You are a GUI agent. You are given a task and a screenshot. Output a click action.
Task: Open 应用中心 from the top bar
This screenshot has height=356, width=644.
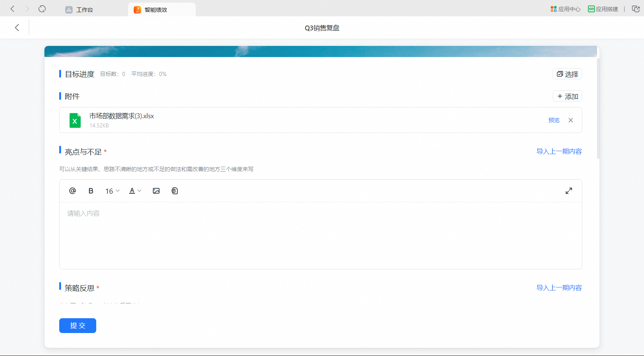(565, 9)
